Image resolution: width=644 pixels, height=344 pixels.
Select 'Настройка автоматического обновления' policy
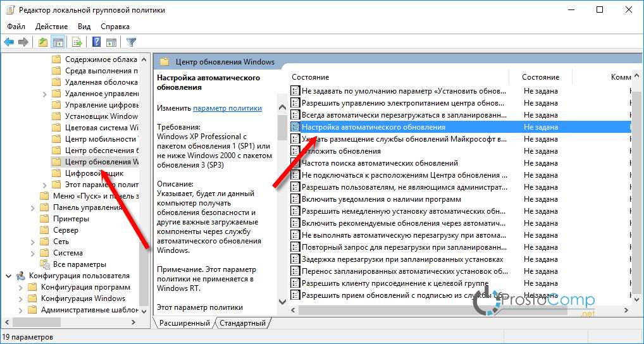pos(373,127)
